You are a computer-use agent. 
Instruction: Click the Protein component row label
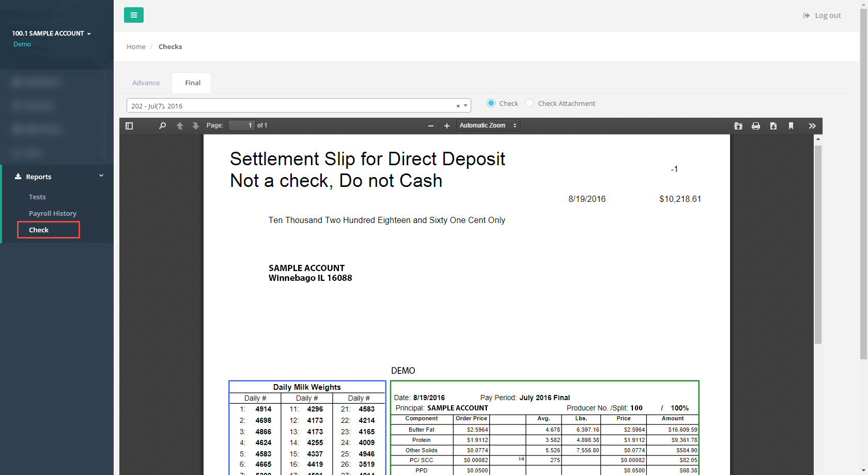(422, 440)
